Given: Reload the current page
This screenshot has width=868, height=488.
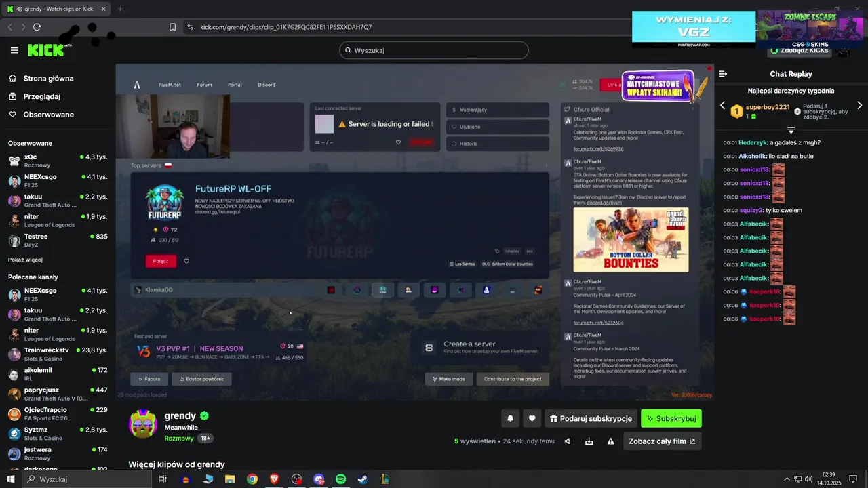Looking at the screenshot, I should pyautogui.click(x=37, y=27).
